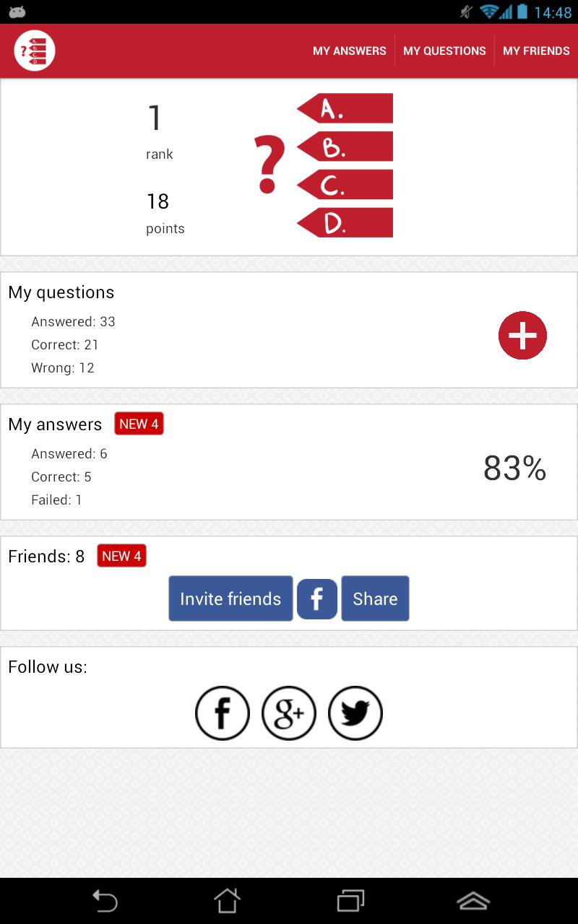Screen dimensions: 578x924
Task: Show recent apps switcher
Action: click(x=351, y=901)
